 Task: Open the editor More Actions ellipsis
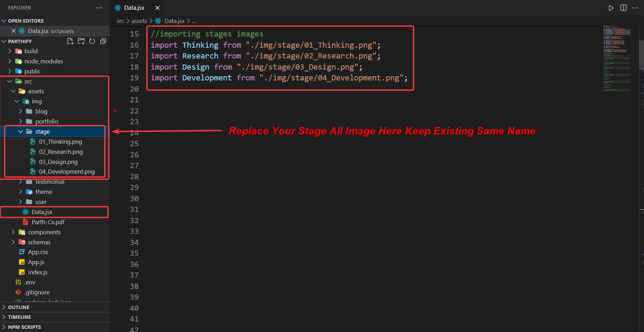(635, 8)
